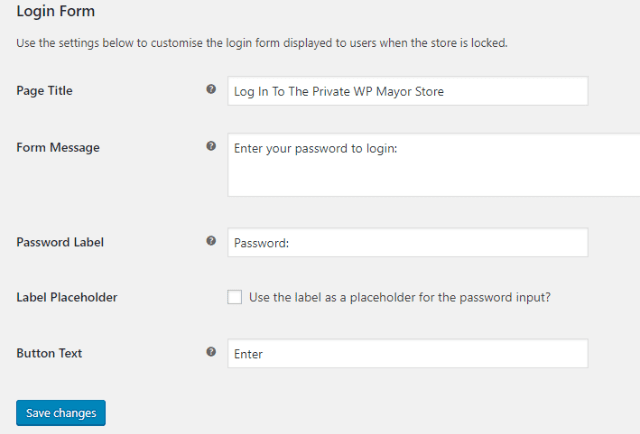Click the 'Use the label as a placeholder' text
The width and height of the screenshot is (640, 434).
pyautogui.click(x=400, y=297)
